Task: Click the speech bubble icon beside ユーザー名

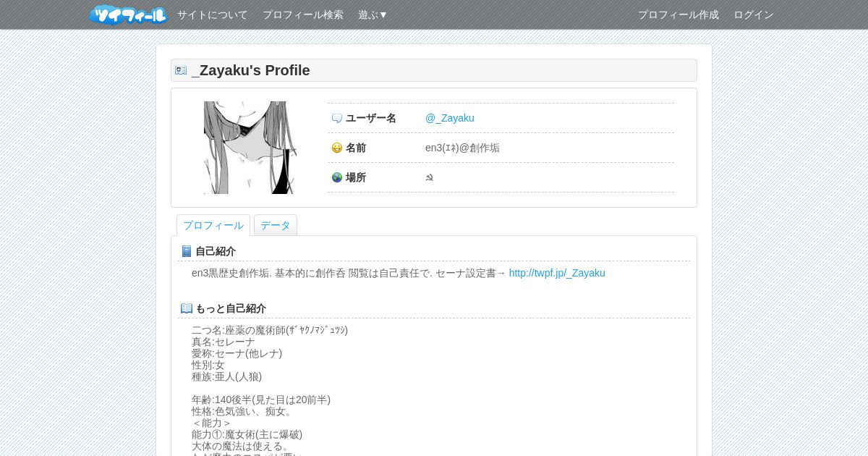Action: pyautogui.click(x=337, y=118)
